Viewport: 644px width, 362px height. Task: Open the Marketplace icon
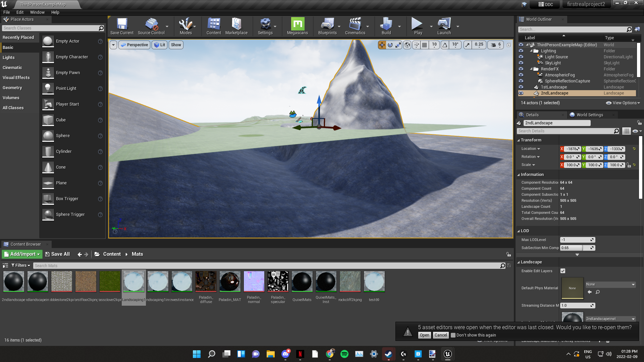click(236, 26)
